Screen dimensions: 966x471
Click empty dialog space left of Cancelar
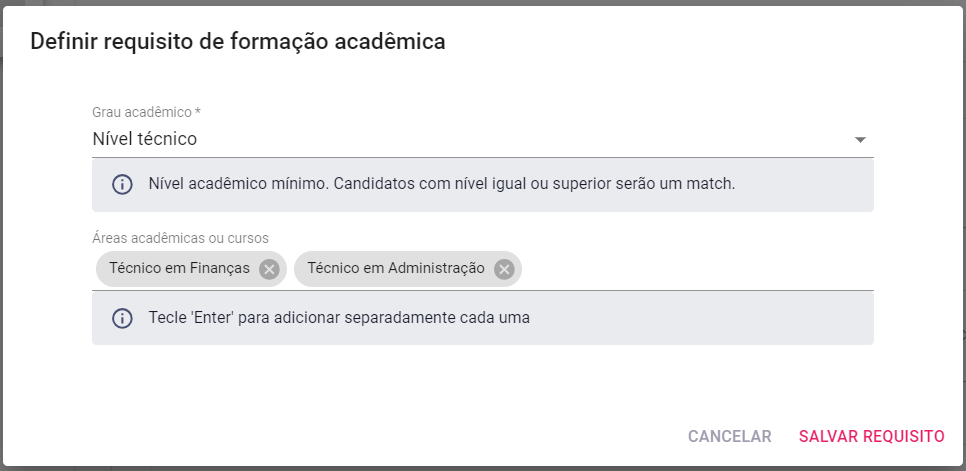pyautogui.click(x=370, y=437)
